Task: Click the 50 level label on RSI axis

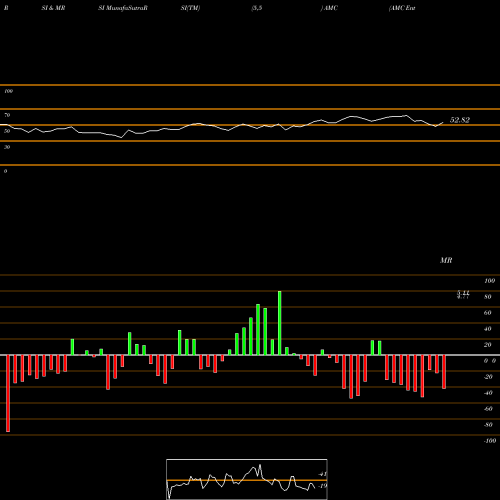Action: pyautogui.click(x=7, y=131)
